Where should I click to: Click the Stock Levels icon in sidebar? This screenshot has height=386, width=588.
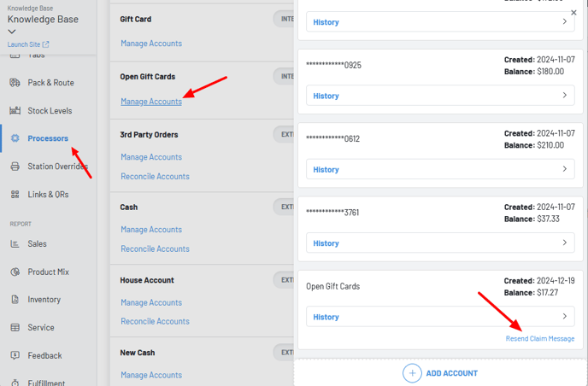(15, 111)
